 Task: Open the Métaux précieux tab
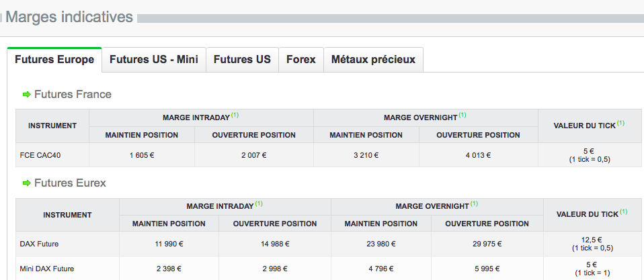[x=373, y=60]
